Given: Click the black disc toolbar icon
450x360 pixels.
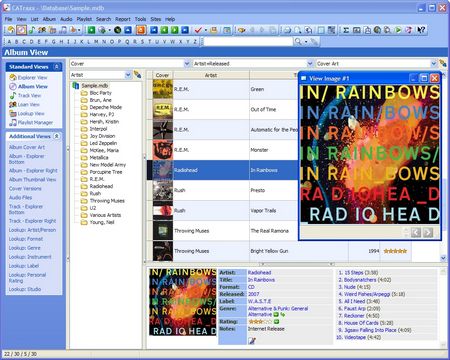Looking at the screenshot, I should [117, 30].
